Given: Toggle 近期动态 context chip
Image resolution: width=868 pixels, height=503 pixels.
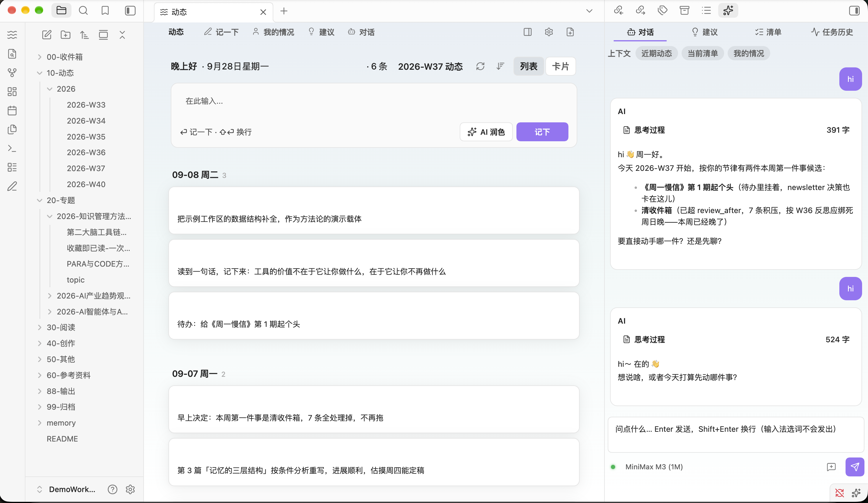Looking at the screenshot, I should click(656, 53).
